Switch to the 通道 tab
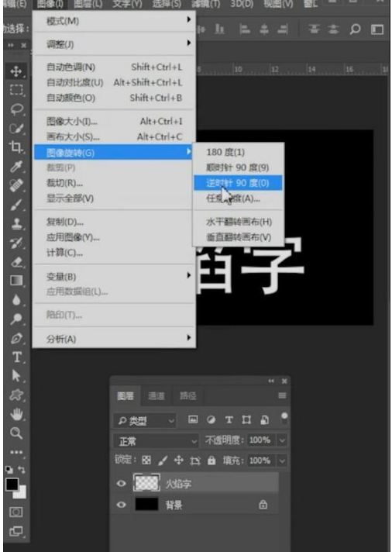Image resolution: width=392 pixels, height=552 pixels. click(156, 395)
